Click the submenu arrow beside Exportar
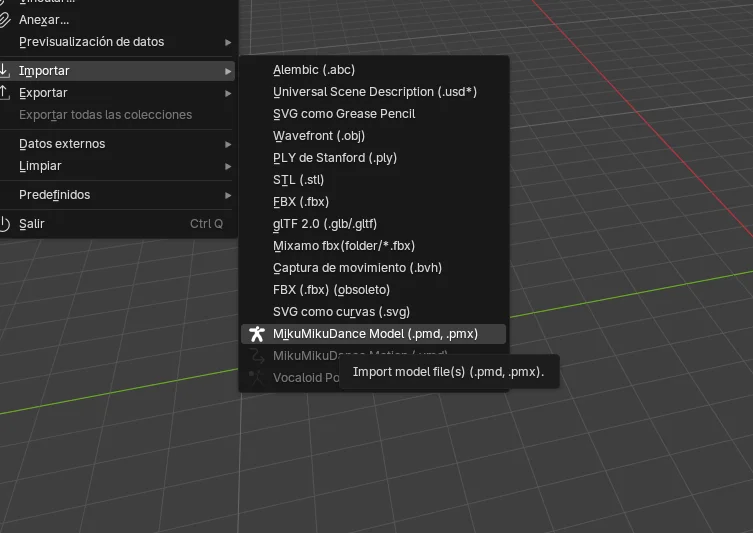 point(228,93)
